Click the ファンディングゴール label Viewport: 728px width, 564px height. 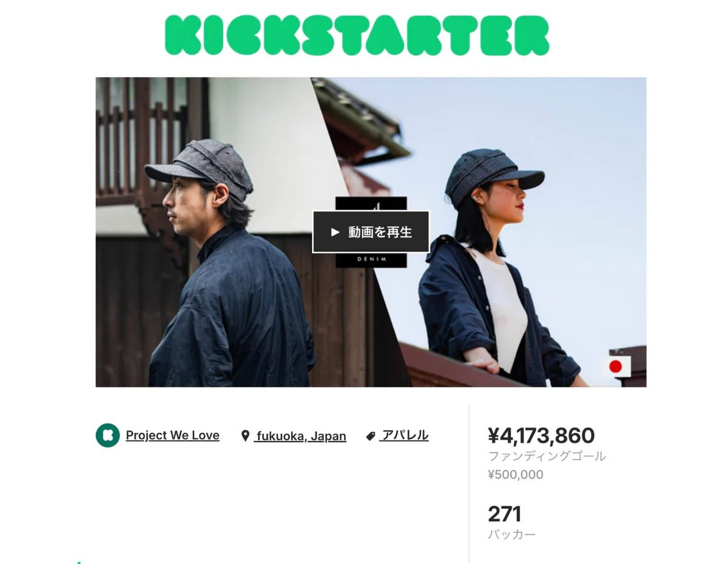547,456
